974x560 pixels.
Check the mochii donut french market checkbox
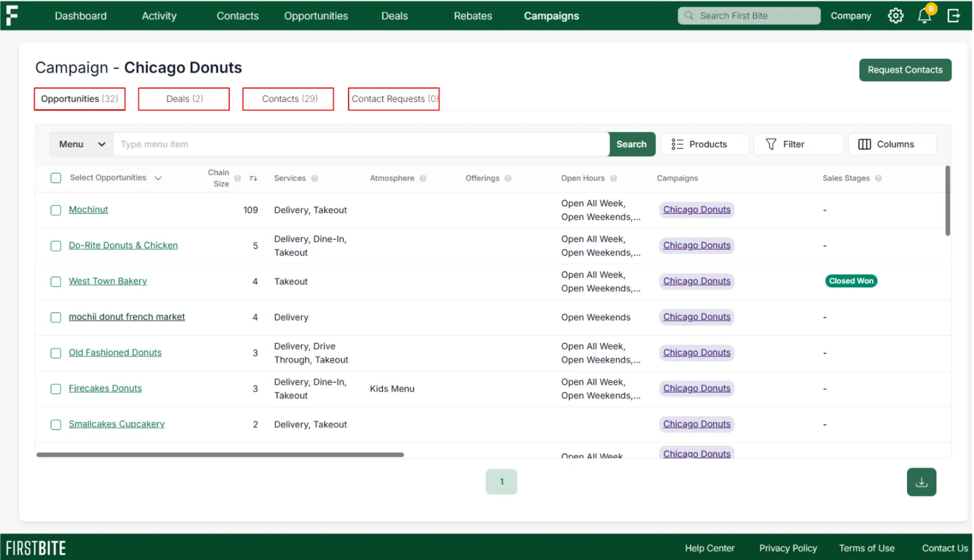pos(56,318)
